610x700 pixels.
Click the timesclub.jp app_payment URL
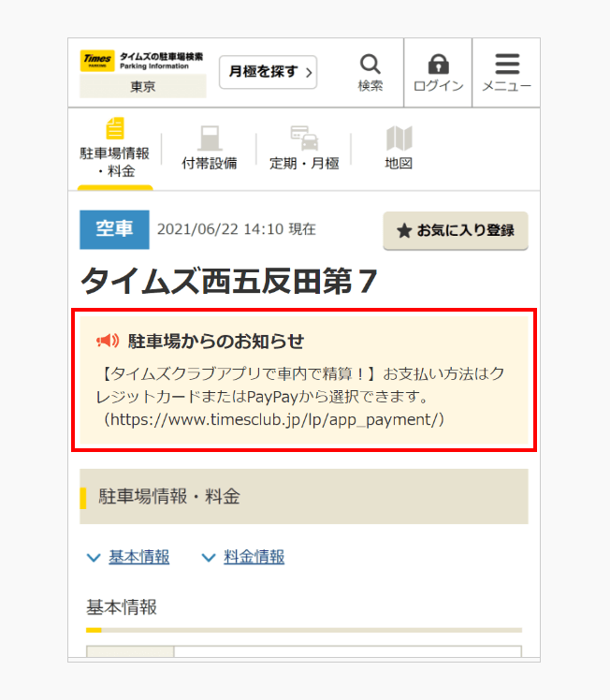coord(274,420)
